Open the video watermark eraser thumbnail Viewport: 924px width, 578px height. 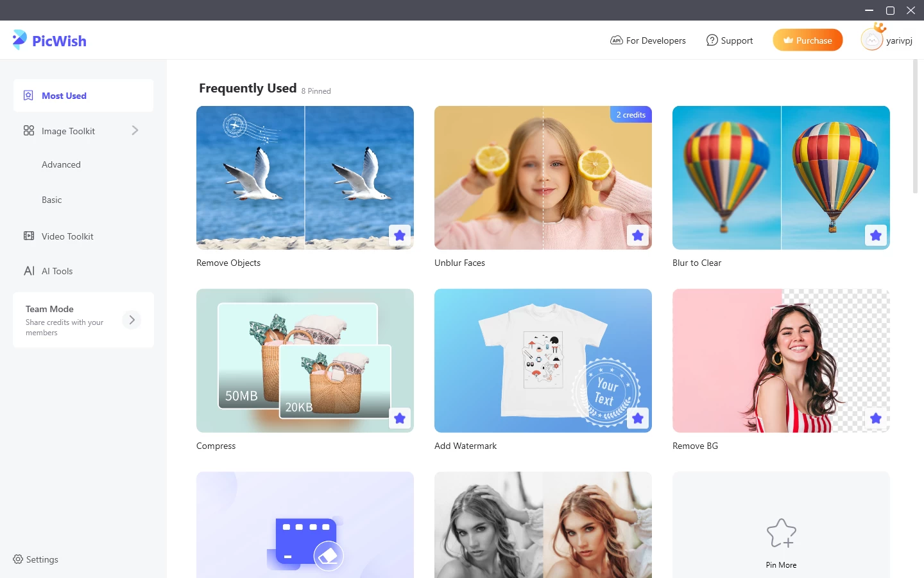pyautogui.click(x=305, y=525)
